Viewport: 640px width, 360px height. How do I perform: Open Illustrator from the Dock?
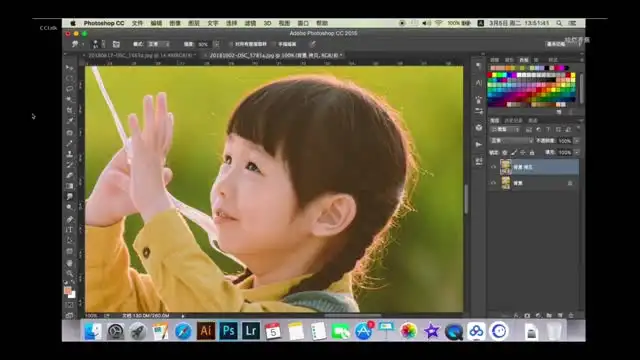click(206, 330)
